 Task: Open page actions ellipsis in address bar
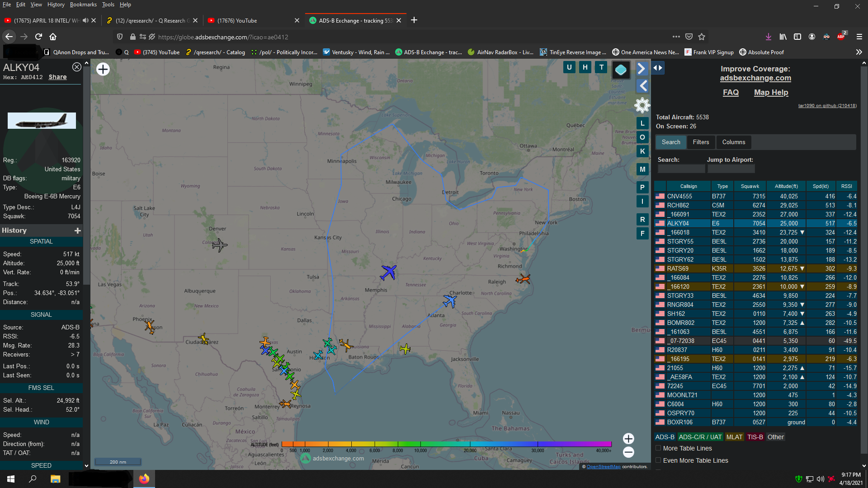676,37
